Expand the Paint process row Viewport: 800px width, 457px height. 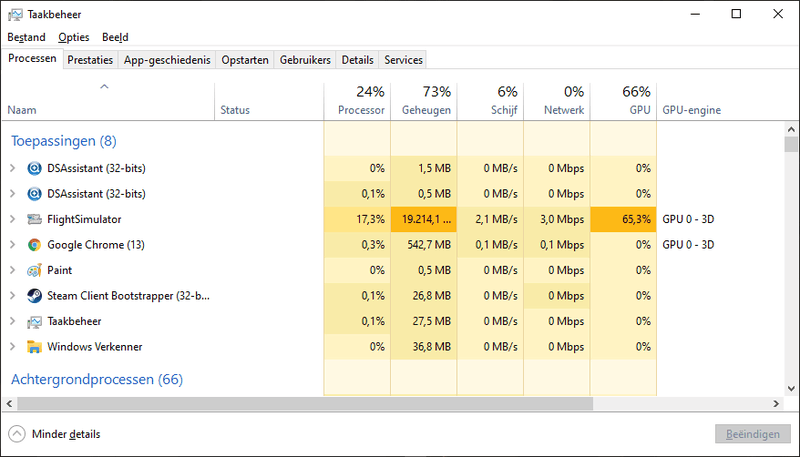point(13,270)
